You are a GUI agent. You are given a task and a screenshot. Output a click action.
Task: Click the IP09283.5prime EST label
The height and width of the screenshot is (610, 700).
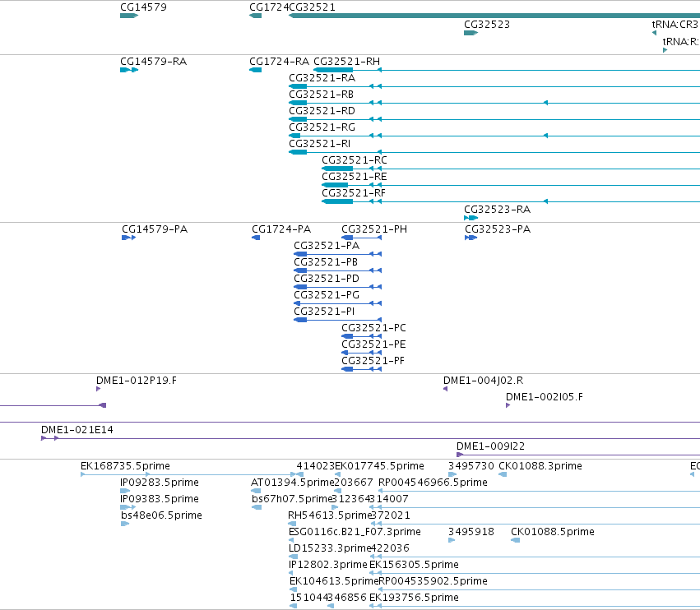click(160, 483)
